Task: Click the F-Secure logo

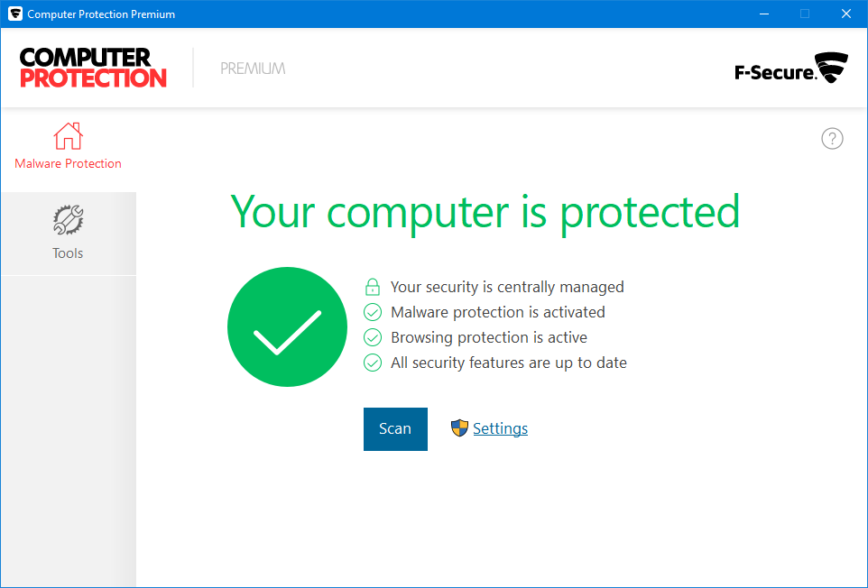Action: pyautogui.click(x=791, y=69)
